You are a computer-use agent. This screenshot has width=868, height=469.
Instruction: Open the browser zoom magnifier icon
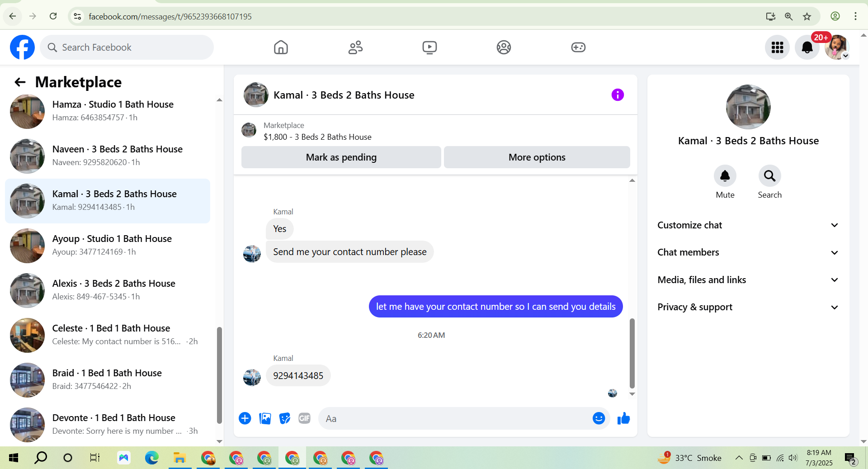tap(789, 16)
